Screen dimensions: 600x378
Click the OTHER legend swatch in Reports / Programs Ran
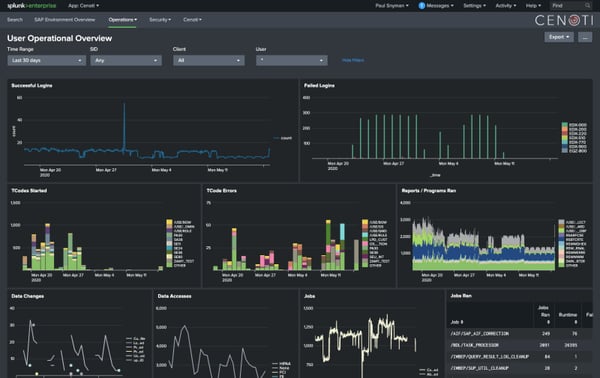(x=561, y=265)
